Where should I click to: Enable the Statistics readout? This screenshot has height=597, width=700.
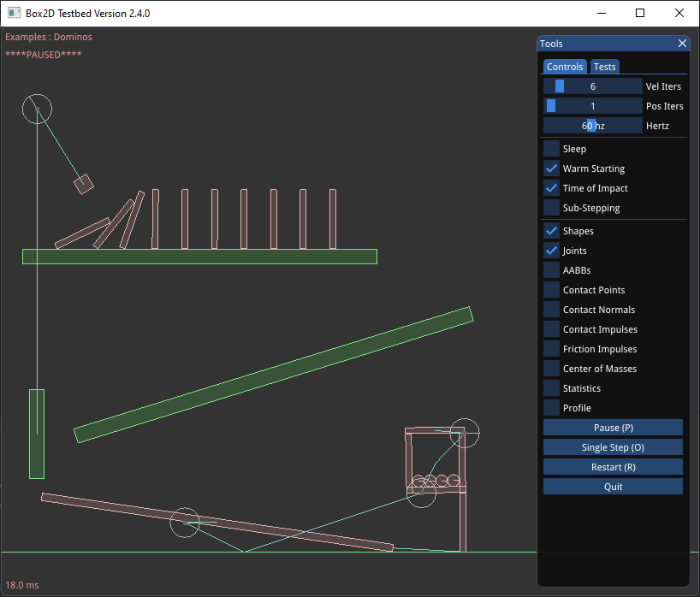tap(551, 387)
